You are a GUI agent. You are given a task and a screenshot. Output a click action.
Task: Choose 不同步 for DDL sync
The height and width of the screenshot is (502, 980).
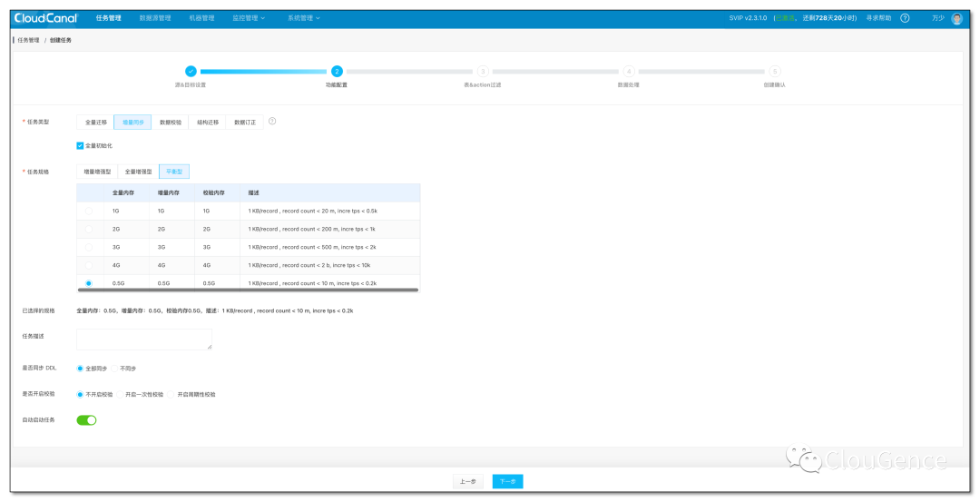(x=114, y=369)
